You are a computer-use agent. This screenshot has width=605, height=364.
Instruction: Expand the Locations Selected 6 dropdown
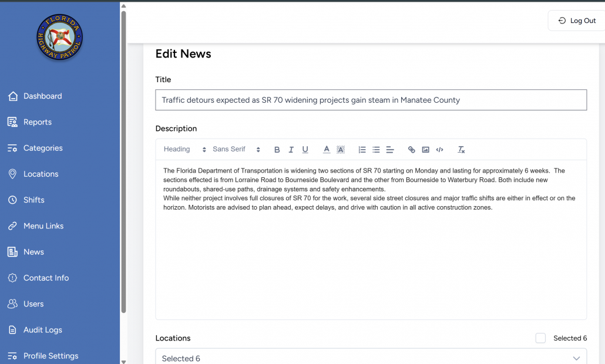coord(371,358)
